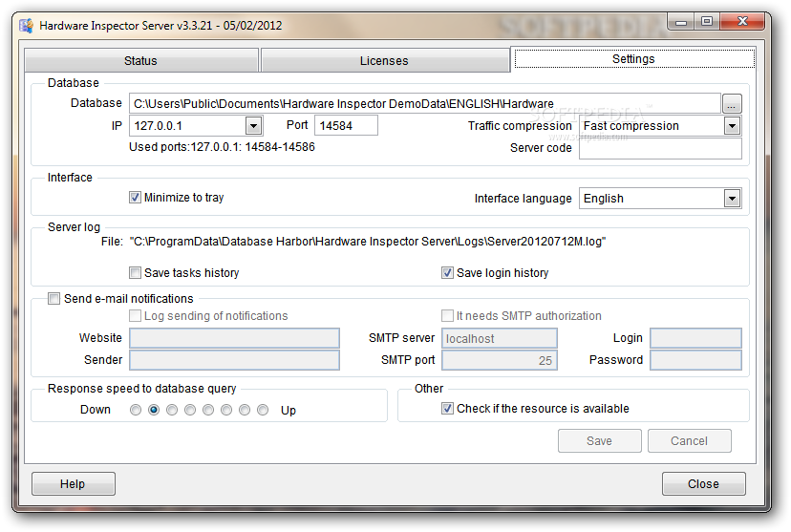Select the seventh response speed radio button

click(x=245, y=410)
